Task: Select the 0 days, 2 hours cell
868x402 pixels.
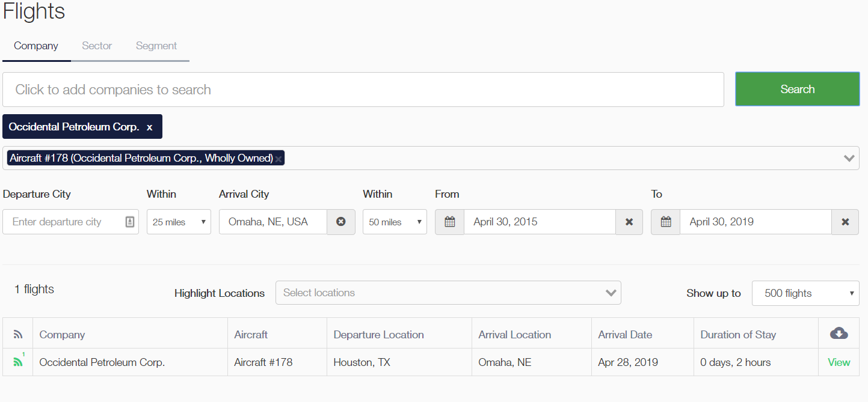Action: (756, 362)
